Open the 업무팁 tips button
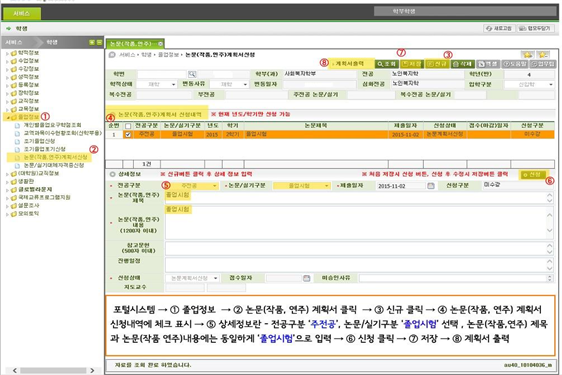Screen dimensions: 562x375 click(543, 64)
